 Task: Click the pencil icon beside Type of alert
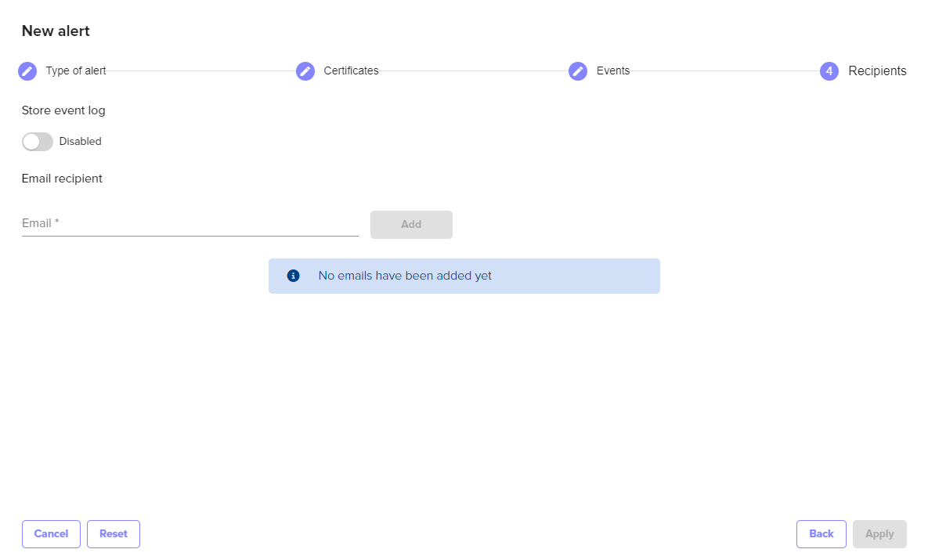(x=27, y=71)
